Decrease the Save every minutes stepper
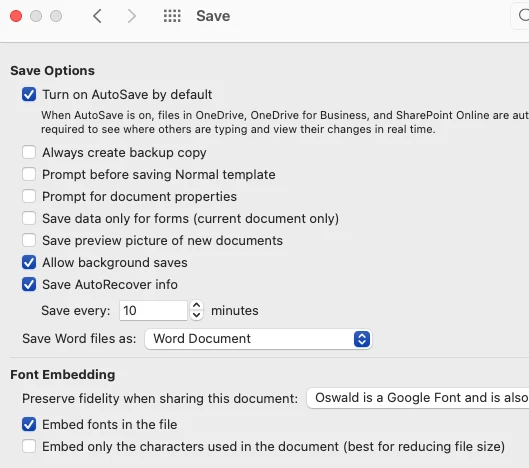 click(196, 315)
